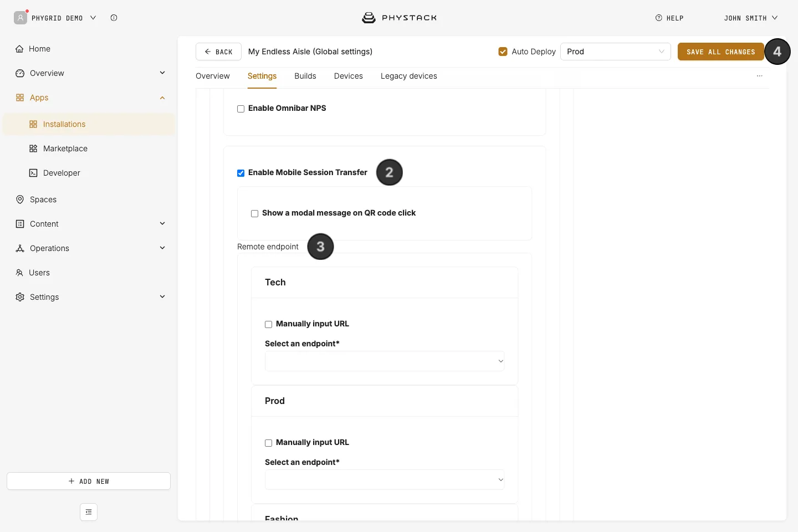Screen dimensions: 798x532
Task: Disable Enable Mobile Session Transfer checkbox
Action: tap(241, 173)
